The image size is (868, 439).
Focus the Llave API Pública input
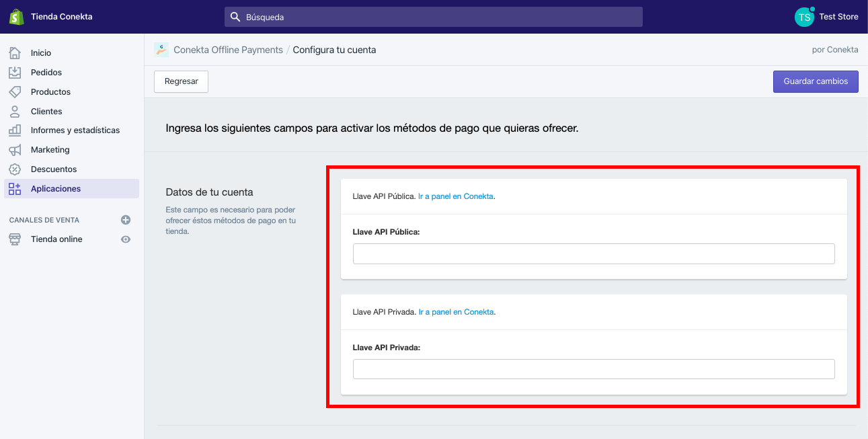(x=594, y=254)
